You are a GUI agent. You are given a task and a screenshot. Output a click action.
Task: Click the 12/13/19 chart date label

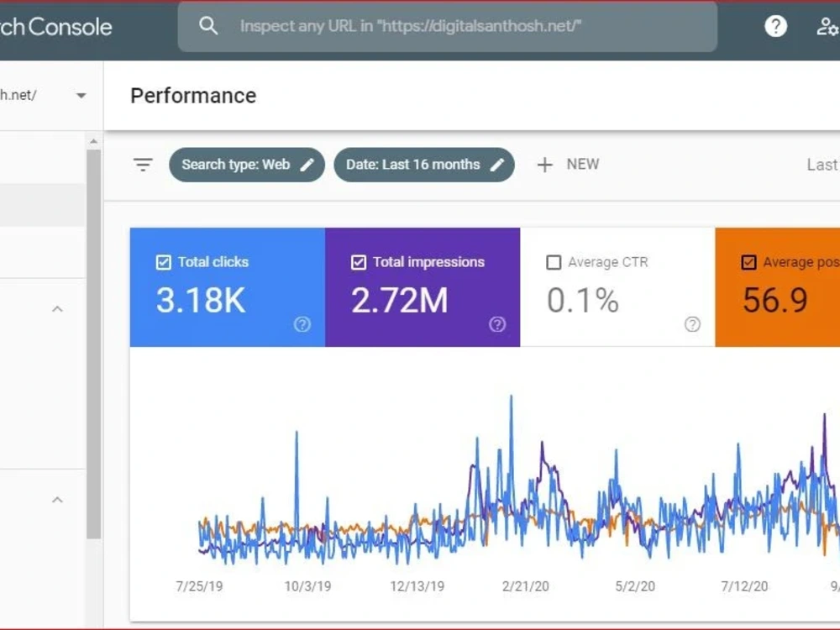(x=417, y=586)
